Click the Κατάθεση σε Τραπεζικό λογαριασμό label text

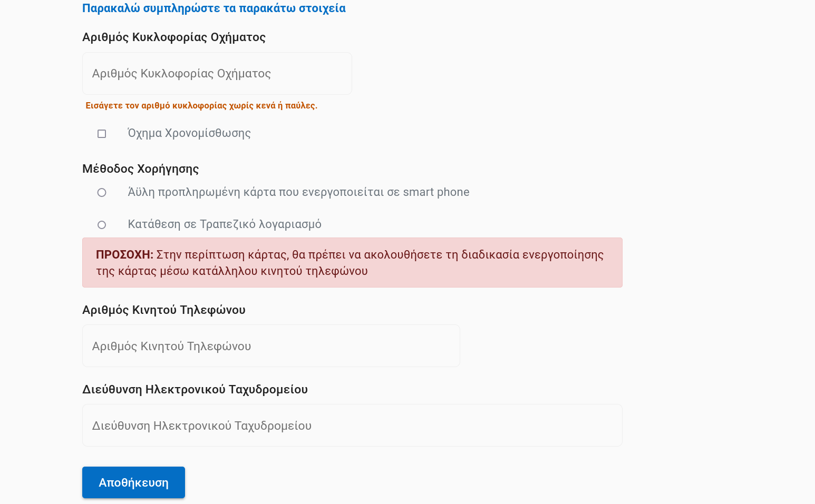pyautogui.click(x=224, y=224)
